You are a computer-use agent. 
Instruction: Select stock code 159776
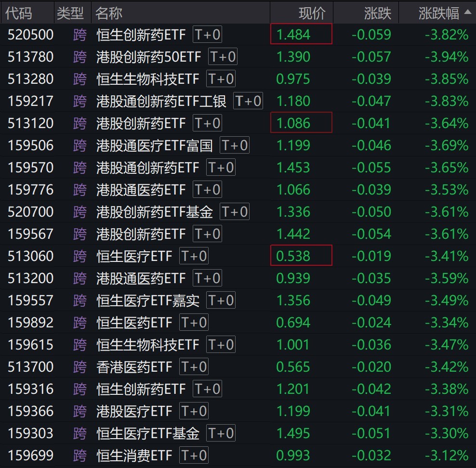pos(31,190)
